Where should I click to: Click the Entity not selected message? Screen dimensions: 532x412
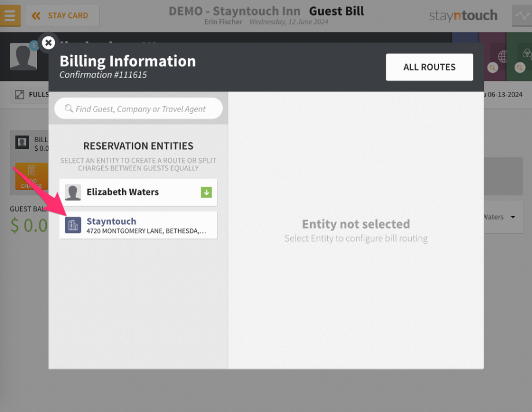point(356,224)
